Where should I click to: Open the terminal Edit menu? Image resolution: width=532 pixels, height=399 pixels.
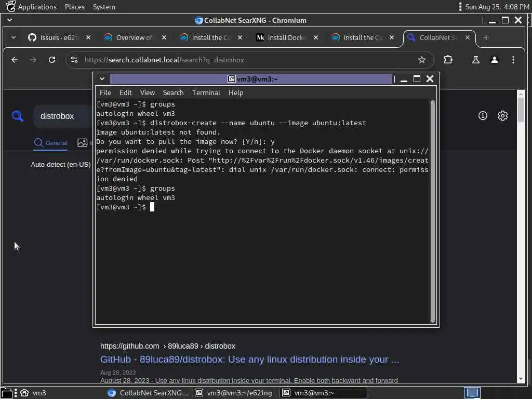[125, 92]
